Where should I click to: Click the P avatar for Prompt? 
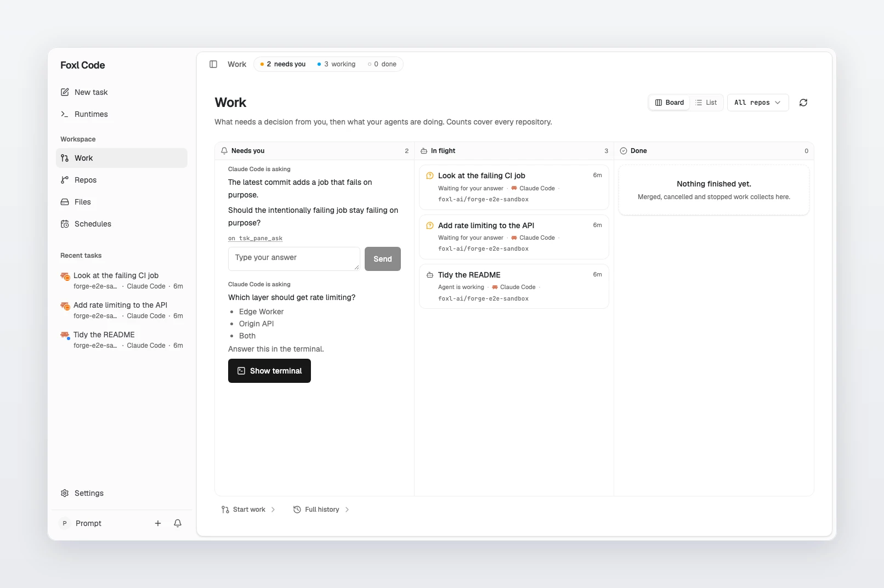(x=65, y=523)
